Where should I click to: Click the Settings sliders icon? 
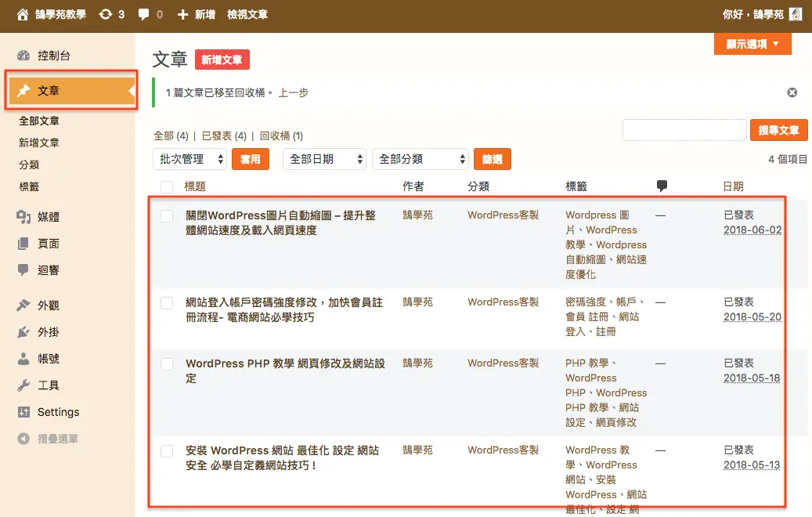click(23, 412)
